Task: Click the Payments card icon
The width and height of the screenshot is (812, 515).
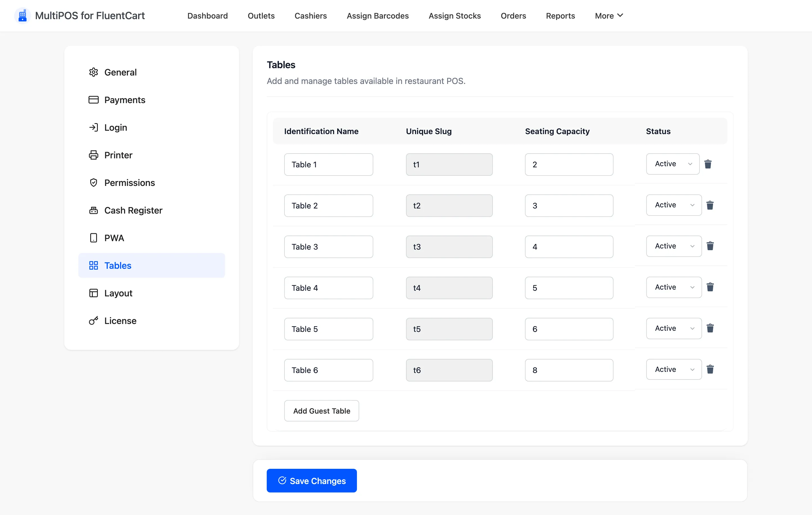Action: (x=93, y=100)
